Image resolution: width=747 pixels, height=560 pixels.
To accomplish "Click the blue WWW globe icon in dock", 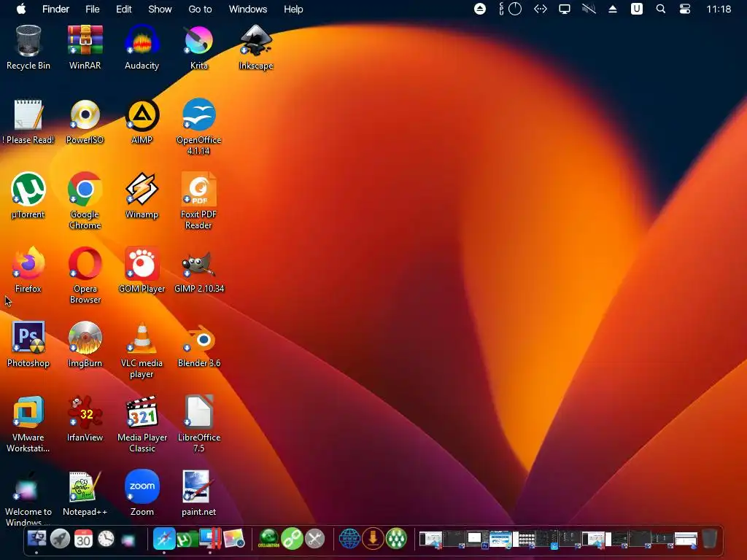I will point(349,539).
